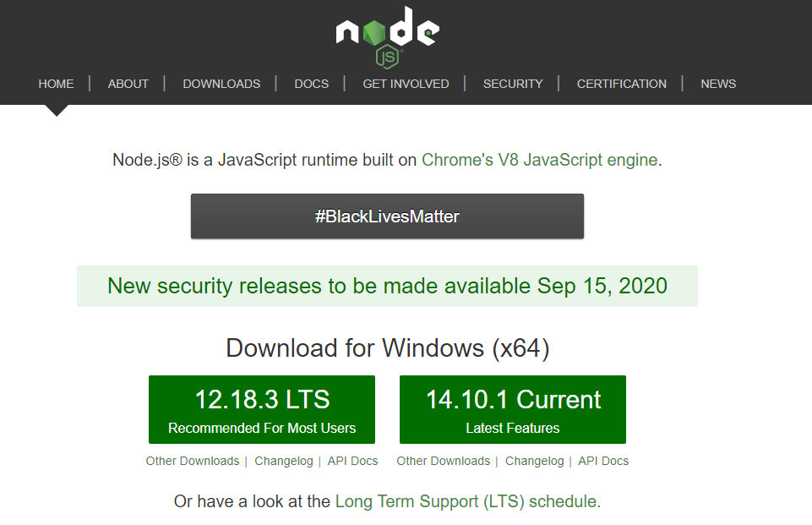The width and height of the screenshot is (812, 525).
Task: Open Other Downloads under the LTS button
Action: point(193,461)
